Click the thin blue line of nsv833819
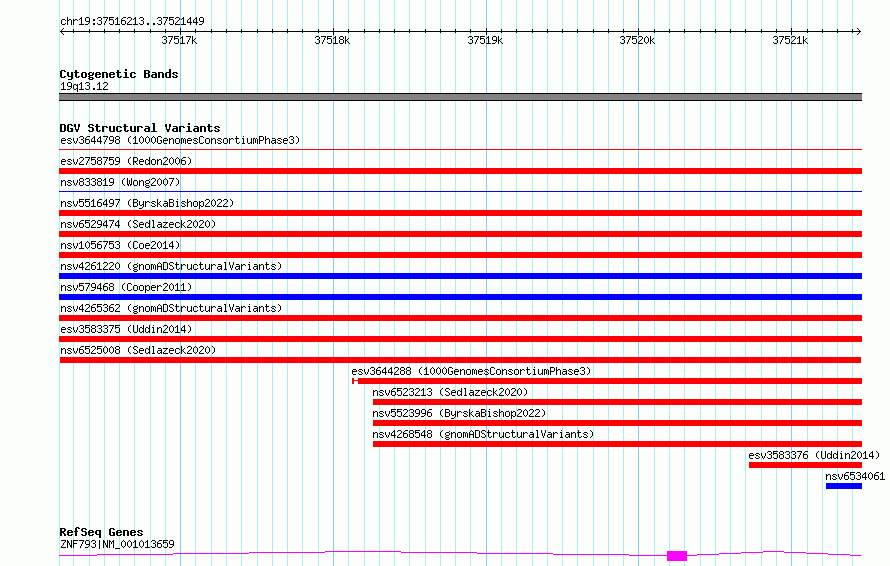The image size is (890, 566). [x=460, y=192]
